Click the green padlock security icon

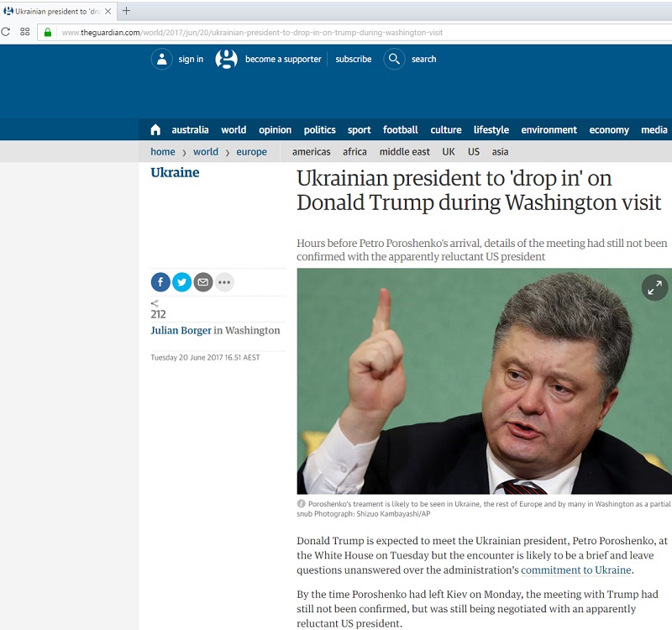(48, 32)
